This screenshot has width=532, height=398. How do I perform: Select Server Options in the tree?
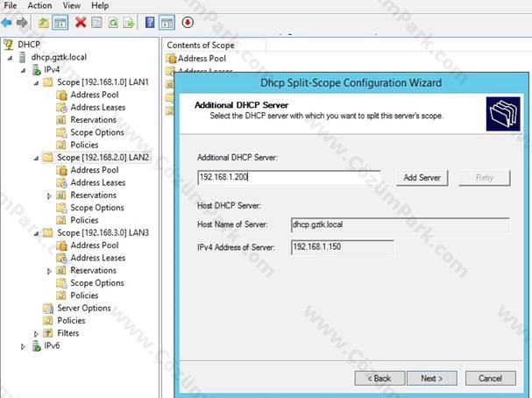coord(83,309)
